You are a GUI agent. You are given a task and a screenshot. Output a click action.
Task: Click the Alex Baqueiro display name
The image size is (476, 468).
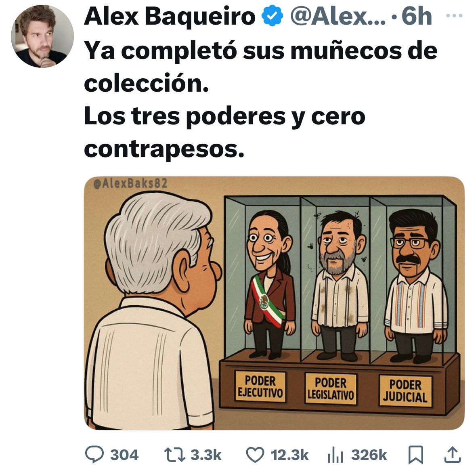tap(170, 17)
